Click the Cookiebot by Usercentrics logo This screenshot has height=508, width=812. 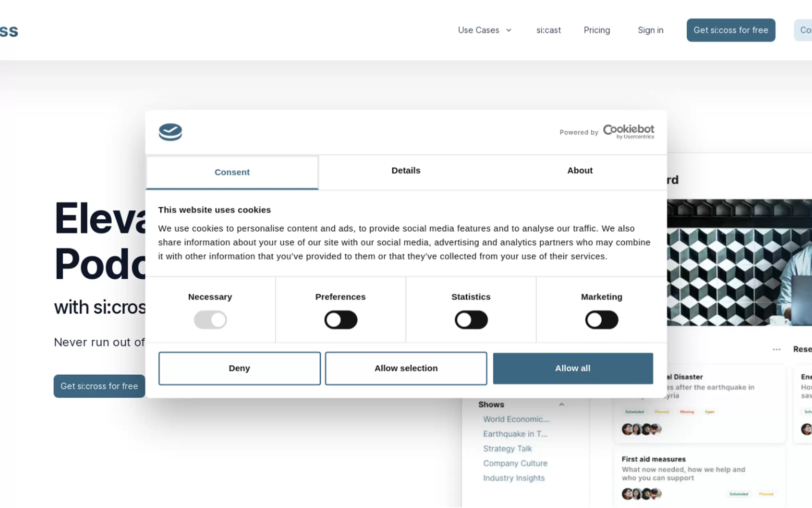628,131
